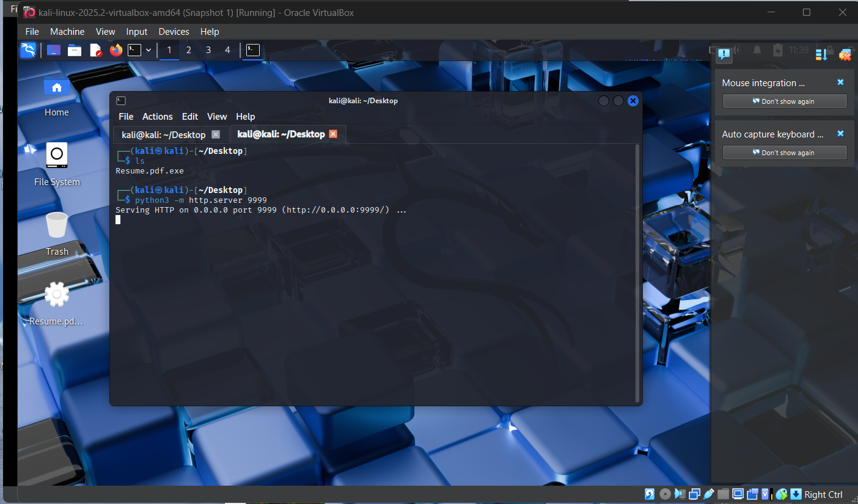
Task: Click the hard disk activity status icon
Action: [649, 494]
